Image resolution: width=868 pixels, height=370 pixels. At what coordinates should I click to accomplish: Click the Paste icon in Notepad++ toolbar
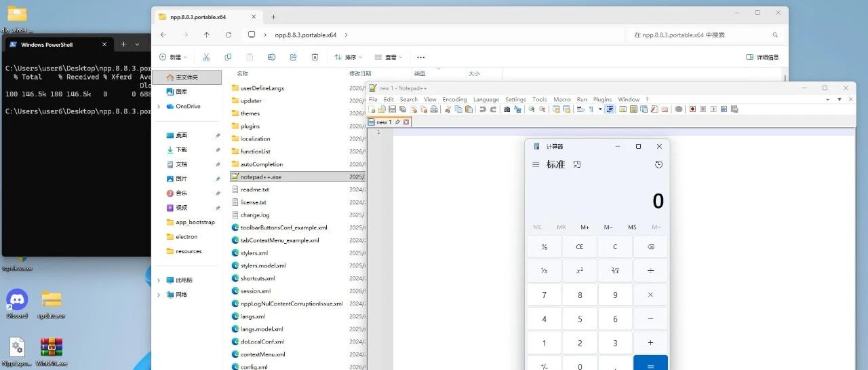click(469, 109)
